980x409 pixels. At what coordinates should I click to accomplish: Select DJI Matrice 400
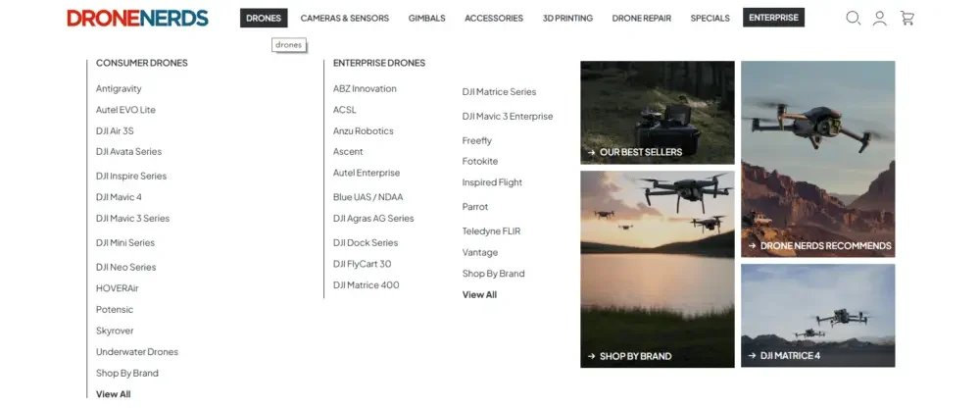point(367,285)
